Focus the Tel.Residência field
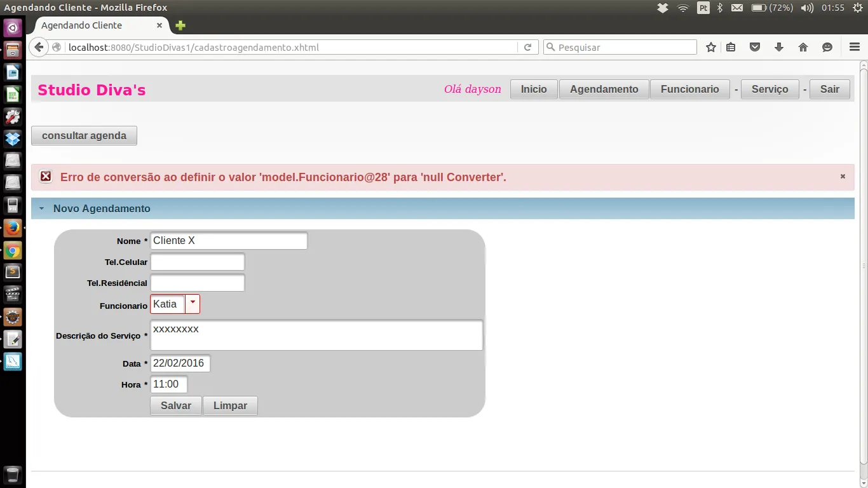 [198, 283]
